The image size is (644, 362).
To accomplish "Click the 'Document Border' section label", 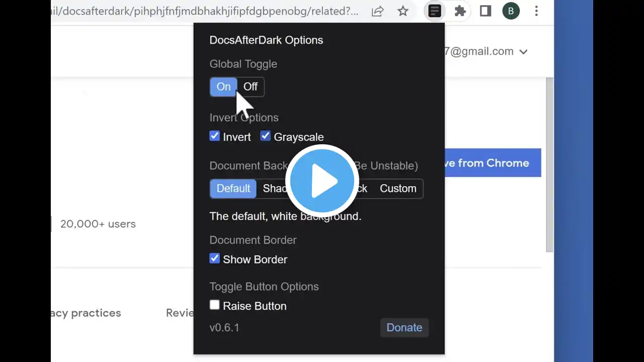I will [x=253, y=240].
